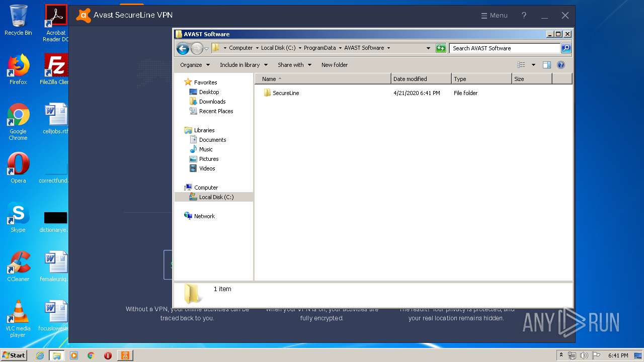Open Internet Explorer from the taskbar

click(40, 355)
